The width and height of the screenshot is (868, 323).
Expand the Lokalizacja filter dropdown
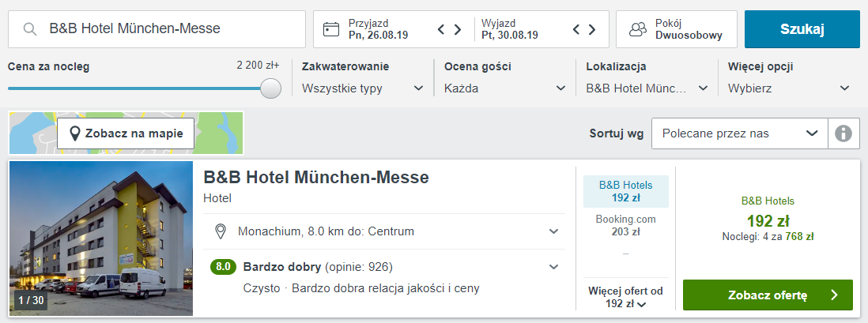click(x=647, y=88)
